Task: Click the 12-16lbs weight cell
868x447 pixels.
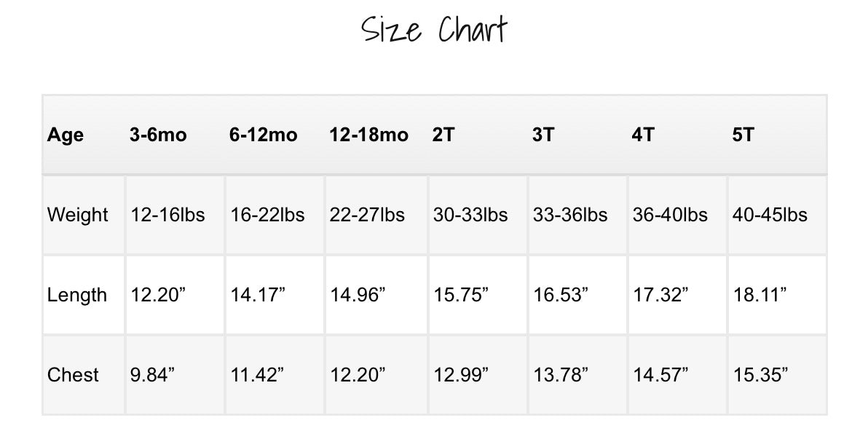Action: [167, 215]
